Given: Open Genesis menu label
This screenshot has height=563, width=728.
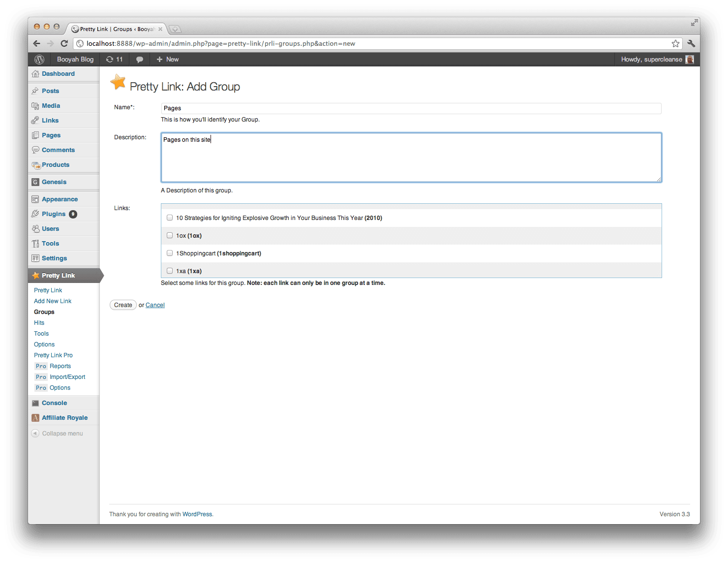Looking at the screenshot, I should coord(54,182).
